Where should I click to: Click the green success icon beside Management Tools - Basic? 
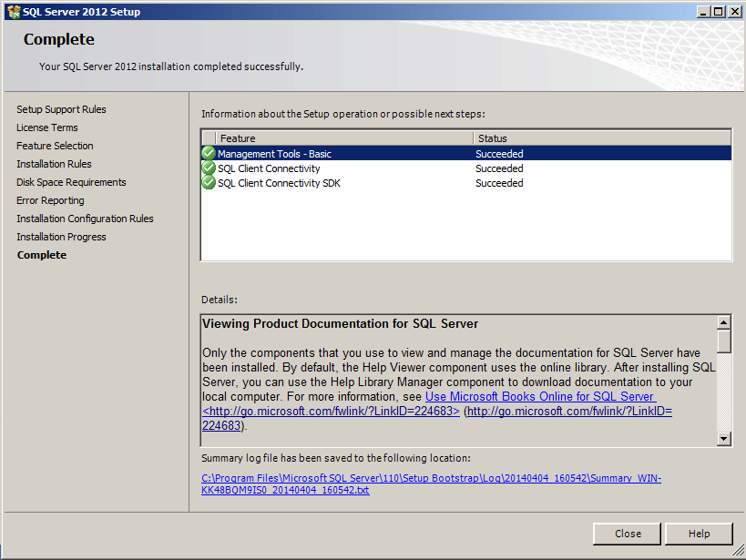coord(209,153)
